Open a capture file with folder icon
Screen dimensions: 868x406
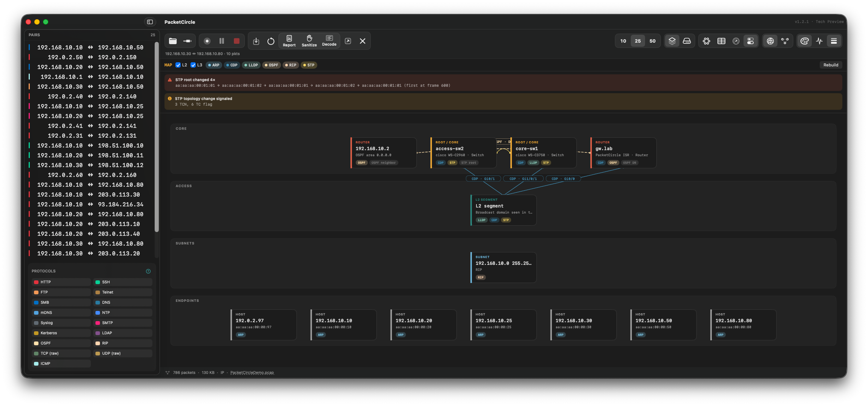coord(173,41)
